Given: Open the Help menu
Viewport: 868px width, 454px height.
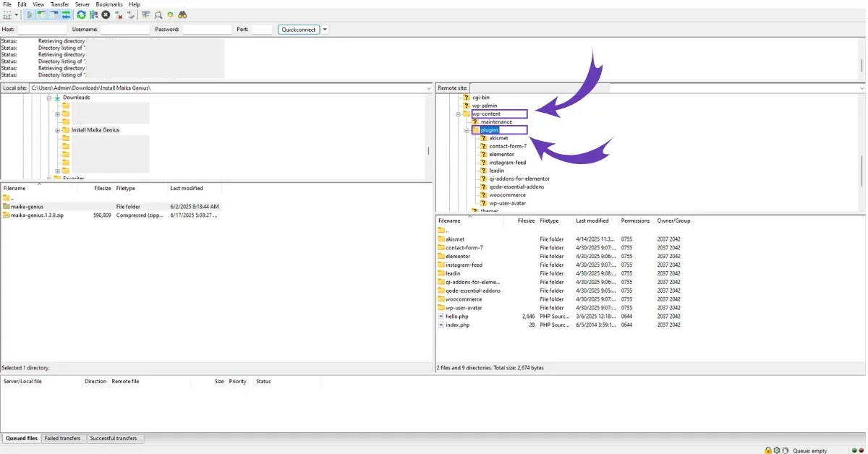Looking at the screenshot, I should click(135, 4).
